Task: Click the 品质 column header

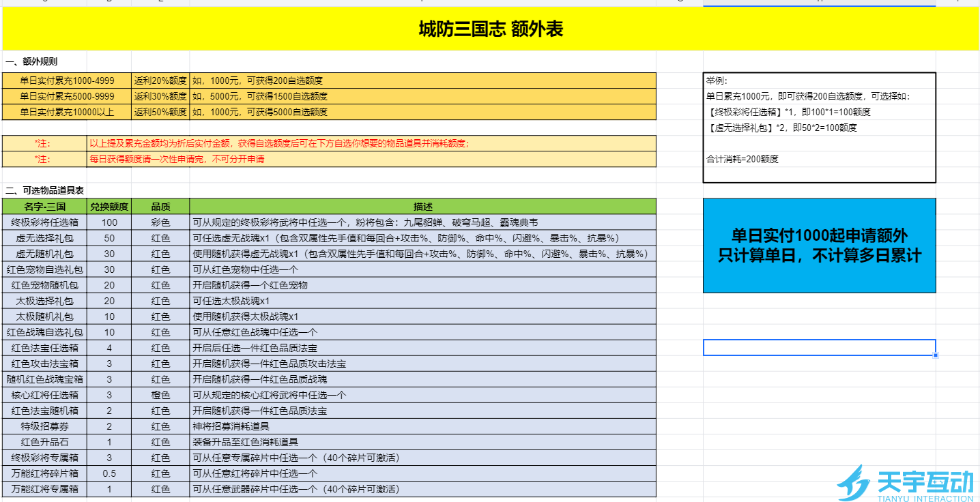Action: [160, 206]
